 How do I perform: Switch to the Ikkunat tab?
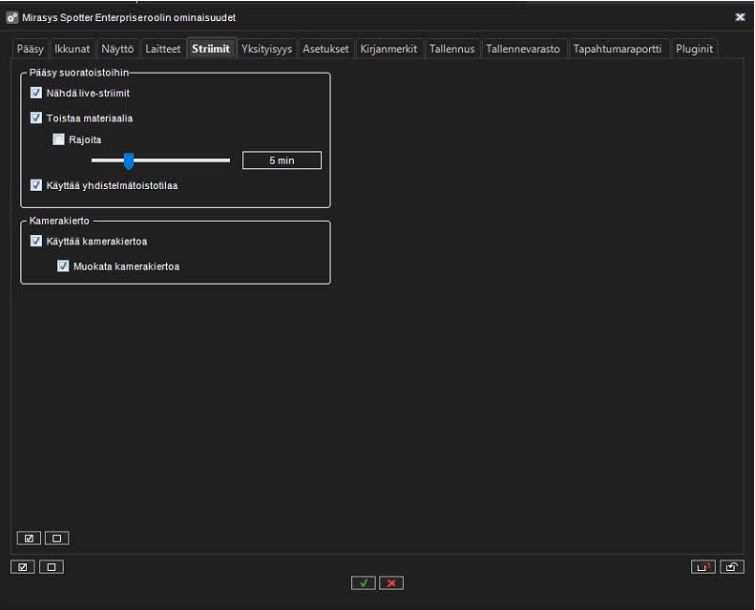72,49
